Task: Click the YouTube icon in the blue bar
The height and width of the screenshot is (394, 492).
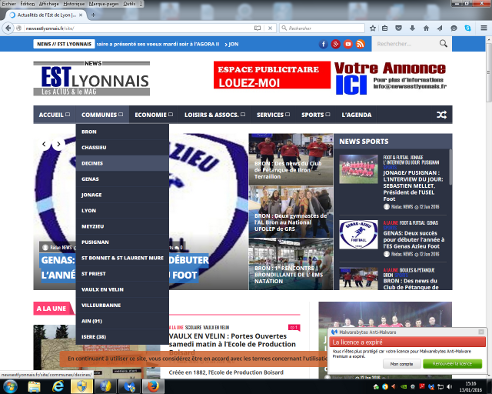Action: pyautogui.click(x=348, y=44)
